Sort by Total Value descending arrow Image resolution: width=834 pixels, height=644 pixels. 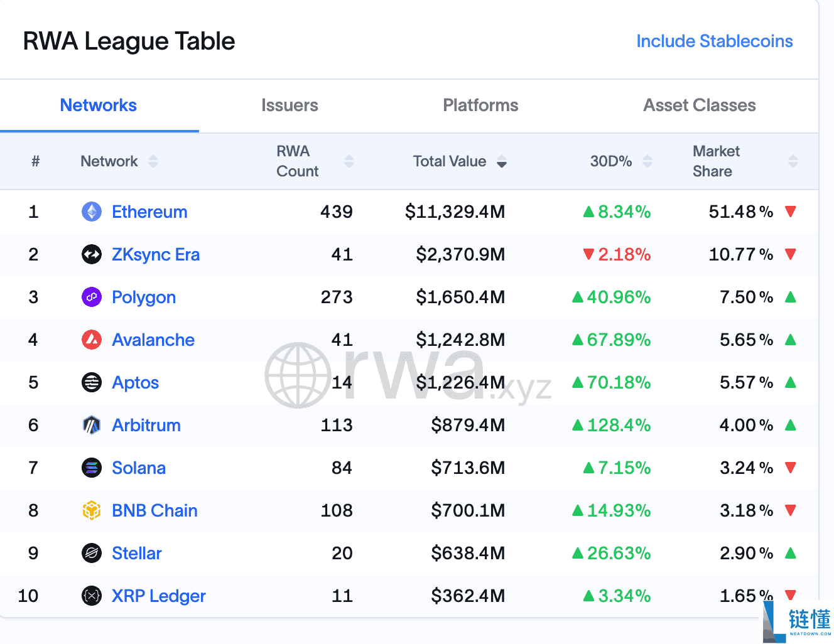(x=502, y=162)
